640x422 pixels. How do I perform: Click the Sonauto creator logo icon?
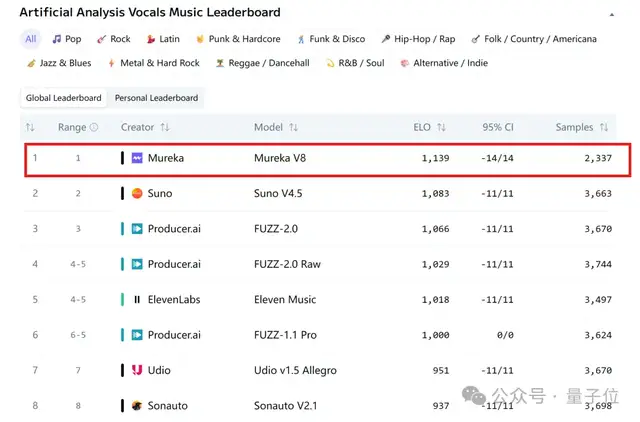[137, 405]
